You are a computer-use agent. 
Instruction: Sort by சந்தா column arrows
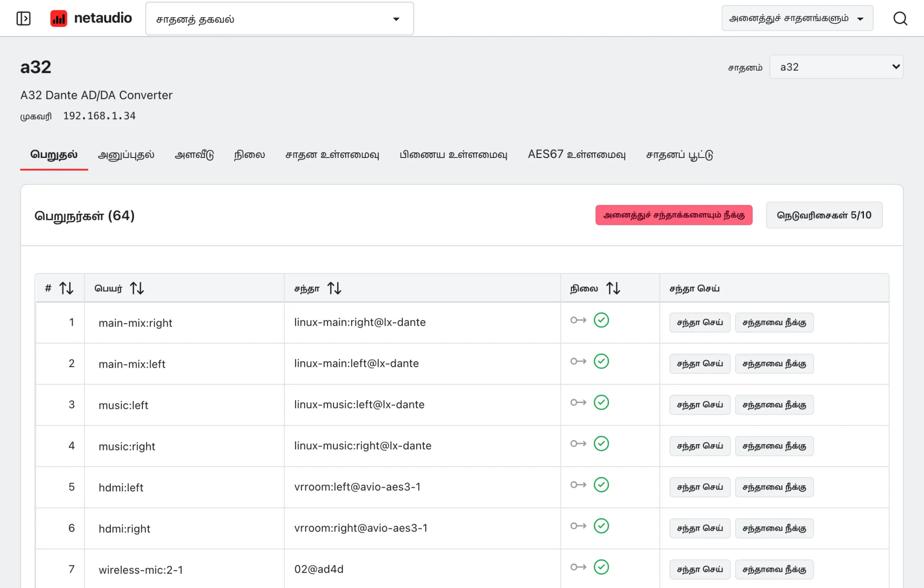(x=334, y=288)
